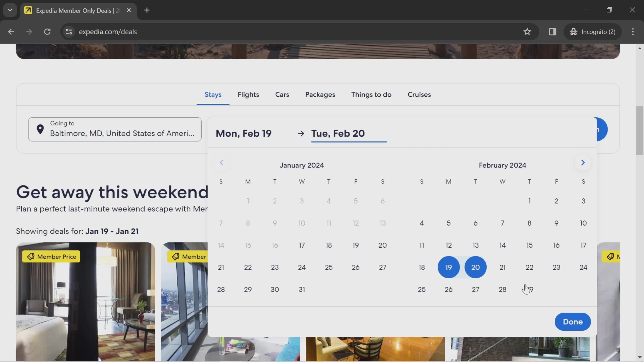Click the scrollbar up arrow
The width and height of the screenshot is (644, 362).
(640, 48)
